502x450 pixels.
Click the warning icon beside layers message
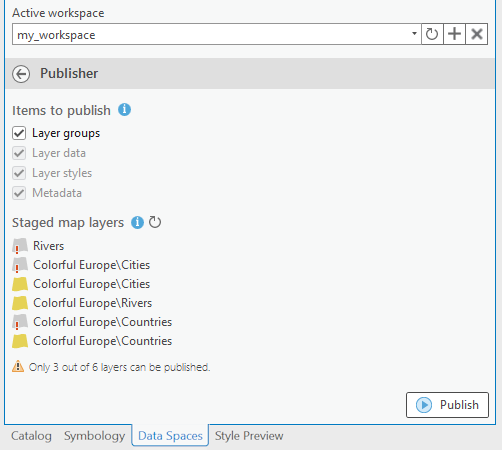[18, 366]
